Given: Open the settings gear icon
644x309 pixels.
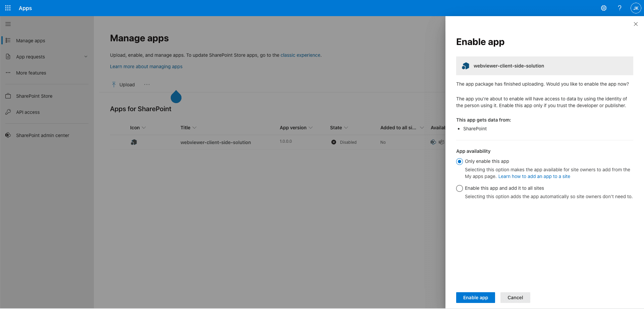Looking at the screenshot, I should pyautogui.click(x=603, y=8).
